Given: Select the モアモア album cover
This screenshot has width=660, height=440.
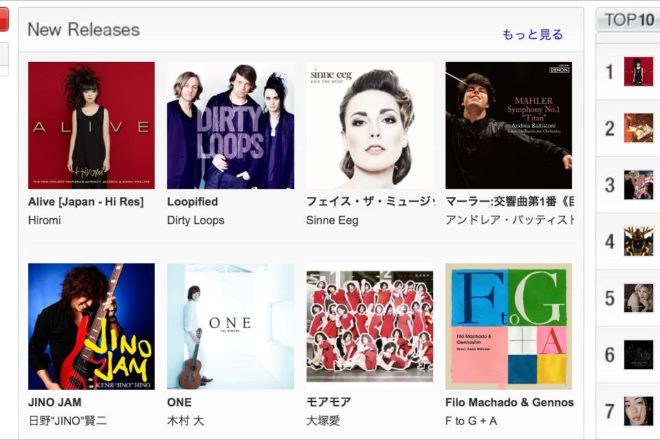Looking at the screenshot, I should click(x=370, y=327).
